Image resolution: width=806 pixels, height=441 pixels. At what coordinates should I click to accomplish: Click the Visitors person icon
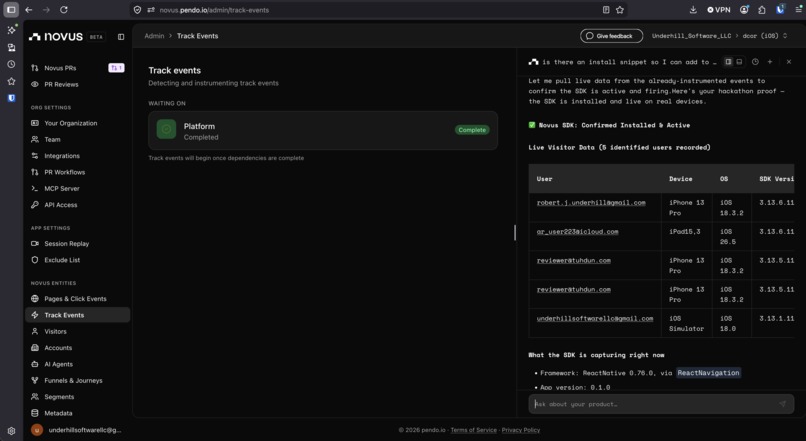click(35, 332)
